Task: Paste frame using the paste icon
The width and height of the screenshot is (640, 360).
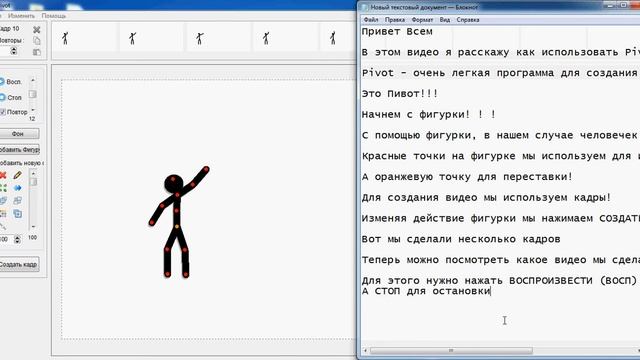Action: [x=36, y=52]
